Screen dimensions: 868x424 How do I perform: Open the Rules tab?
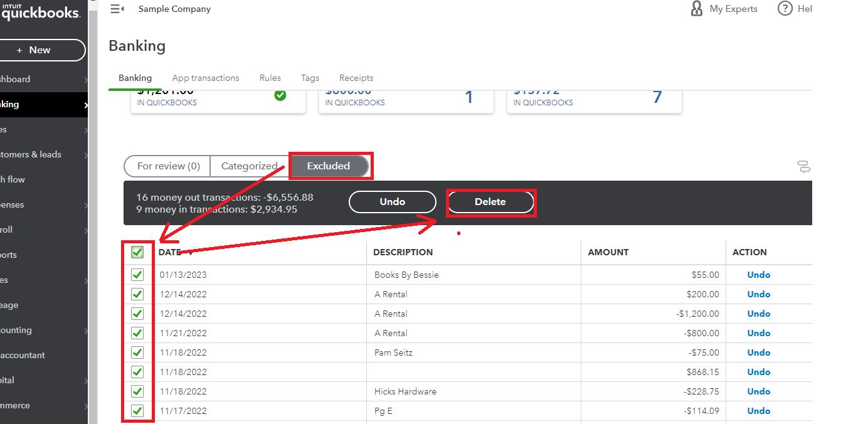click(x=270, y=78)
